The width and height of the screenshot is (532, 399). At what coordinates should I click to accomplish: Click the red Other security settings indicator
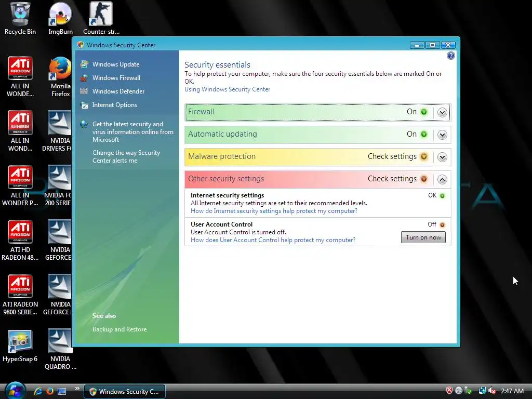(x=424, y=179)
